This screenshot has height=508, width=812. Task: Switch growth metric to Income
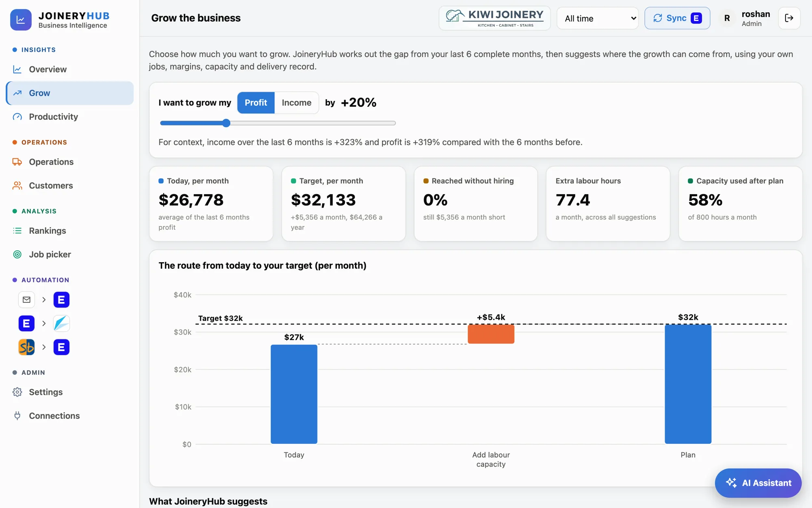pos(297,103)
